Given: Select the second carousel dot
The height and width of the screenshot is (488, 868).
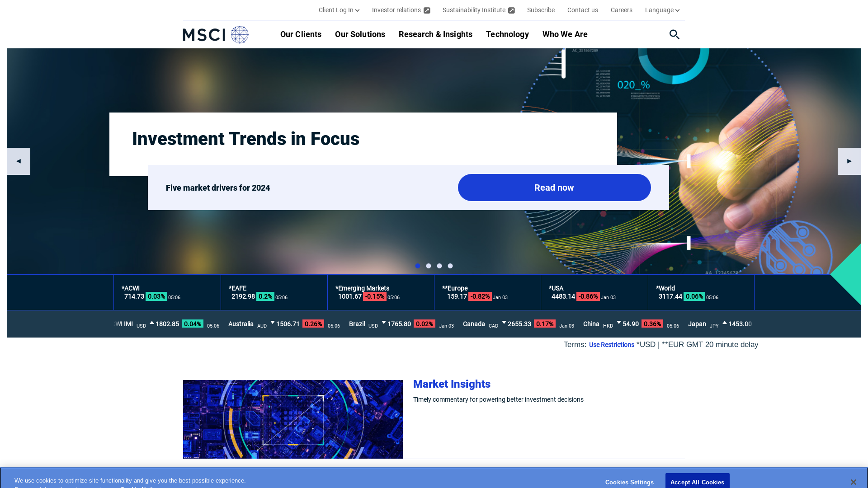Looking at the screenshot, I should (x=429, y=266).
